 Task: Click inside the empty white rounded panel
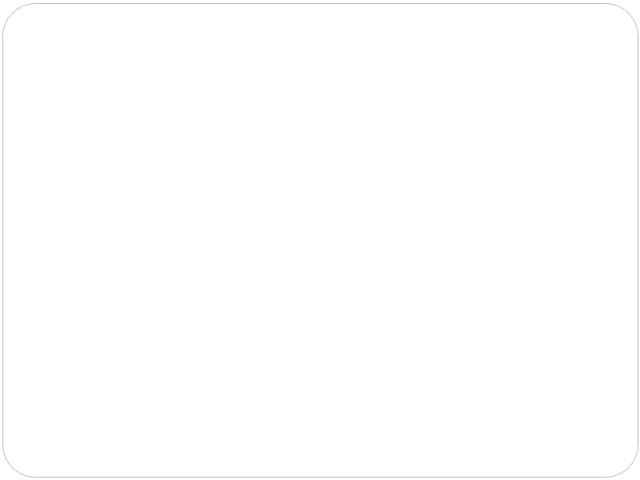pyautogui.click(x=320, y=240)
